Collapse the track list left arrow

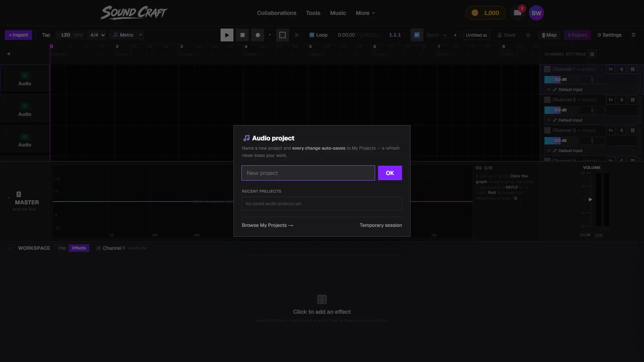pyautogui.click(x=8, y=54)
